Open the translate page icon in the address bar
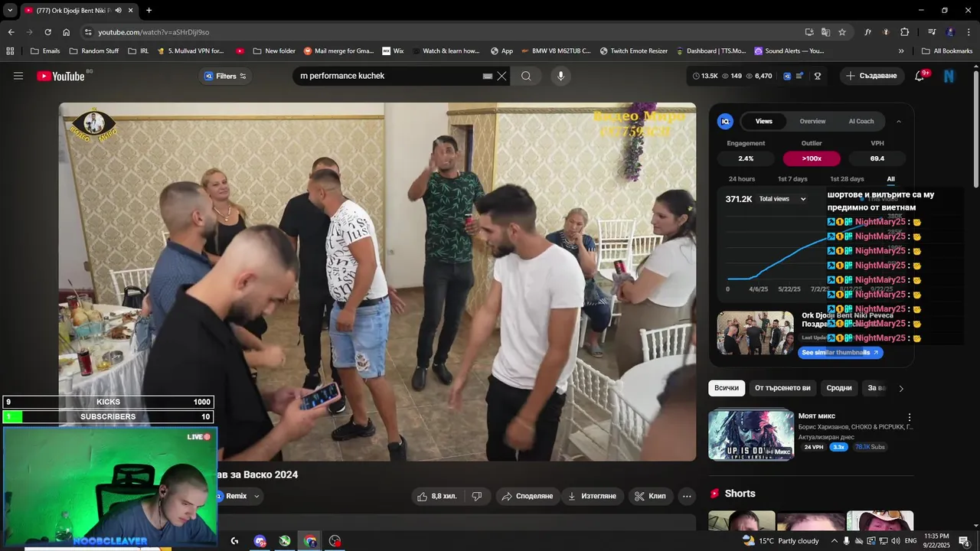The image size is (980, 551). (825, 32)
